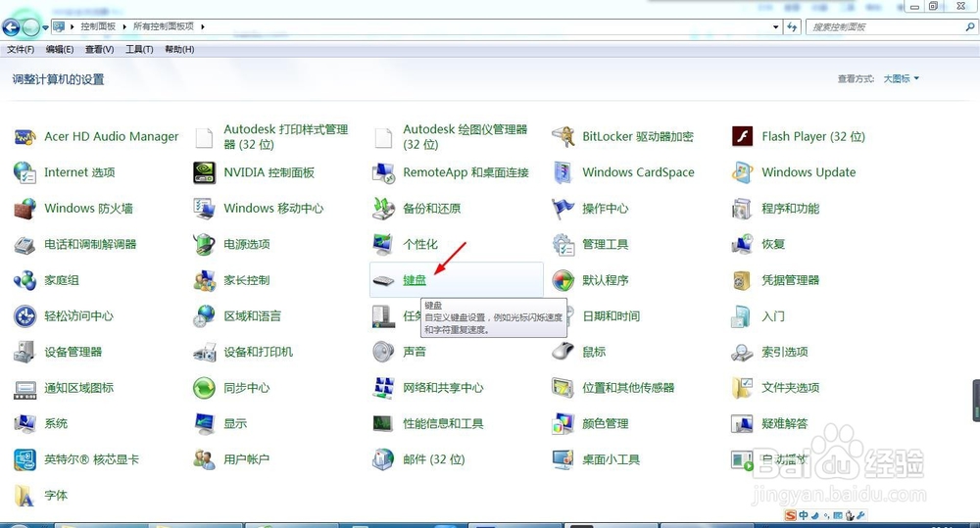Expand the address bar history dropdown
The width and height of the screenshot is (980, 528).
(775, 26)
